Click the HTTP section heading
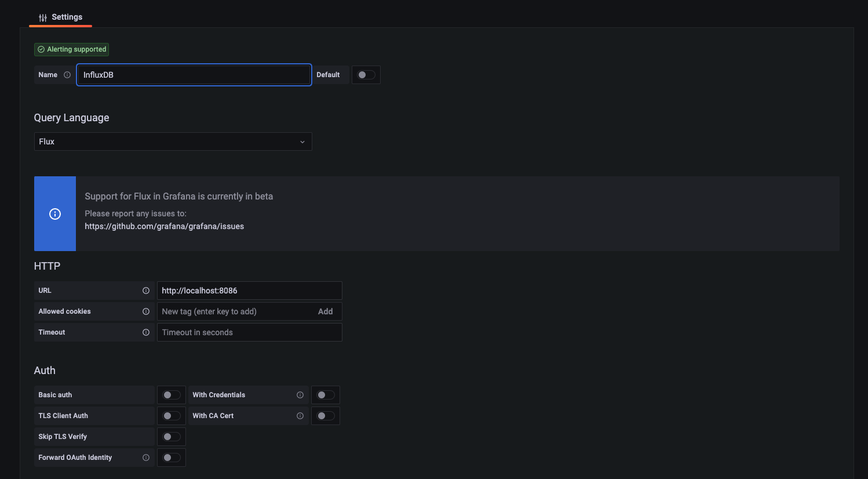868x479 pixels. (x=47, y=266)
